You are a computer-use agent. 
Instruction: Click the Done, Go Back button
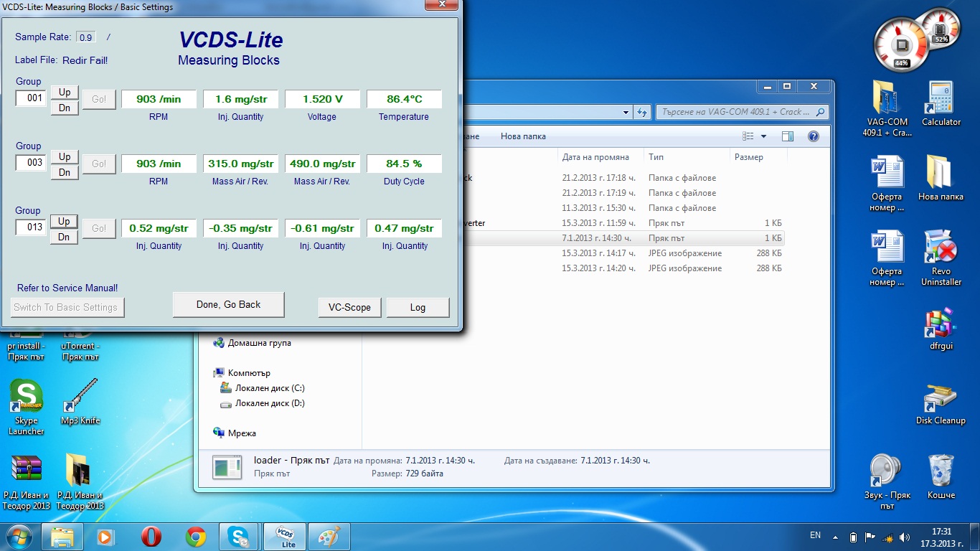228,304
